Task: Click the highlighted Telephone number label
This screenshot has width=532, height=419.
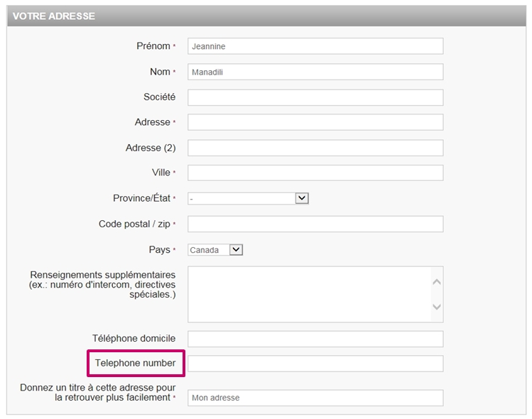Action: coord(136,363)
